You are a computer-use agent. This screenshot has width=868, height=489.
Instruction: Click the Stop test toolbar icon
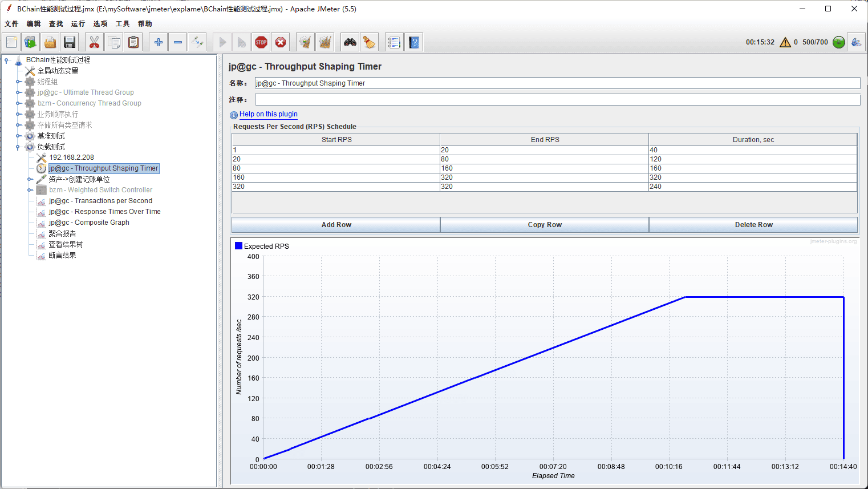(261, 42)
